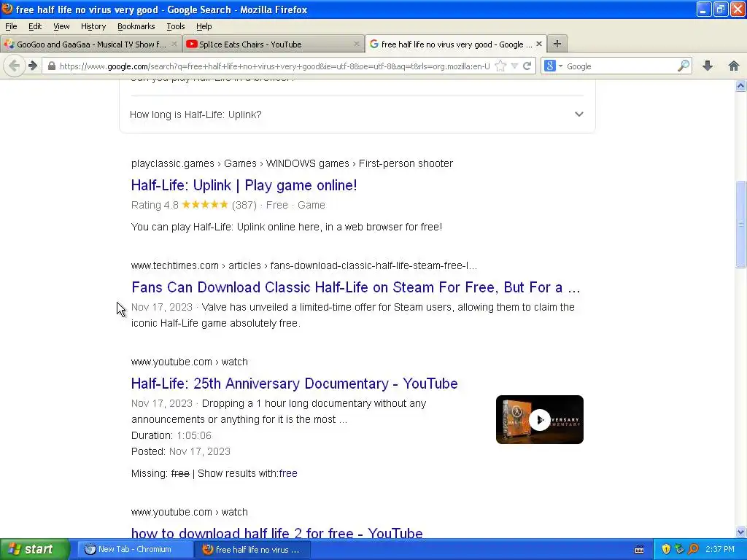Open the search engine selector dropdown
This screenshot has width=747, height=560.
tap(554, 66)
